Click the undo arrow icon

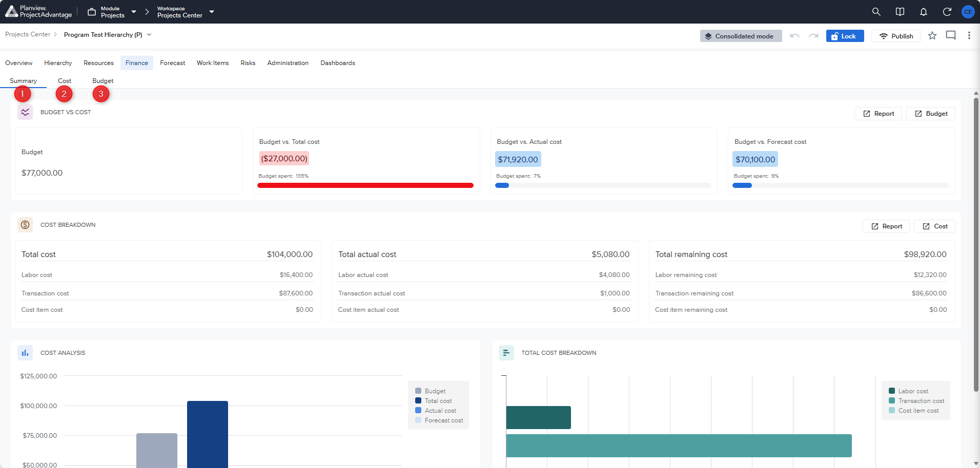click(794, 36)
